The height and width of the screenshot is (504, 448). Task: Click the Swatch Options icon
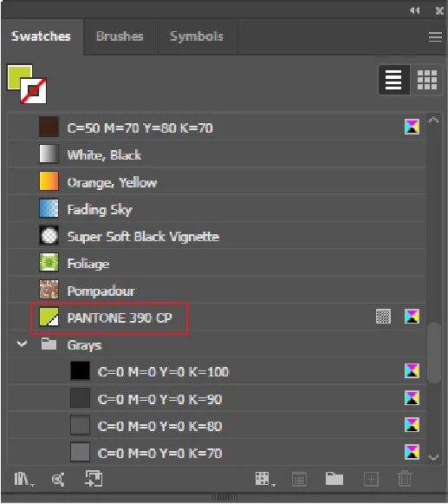pos(299,480)
